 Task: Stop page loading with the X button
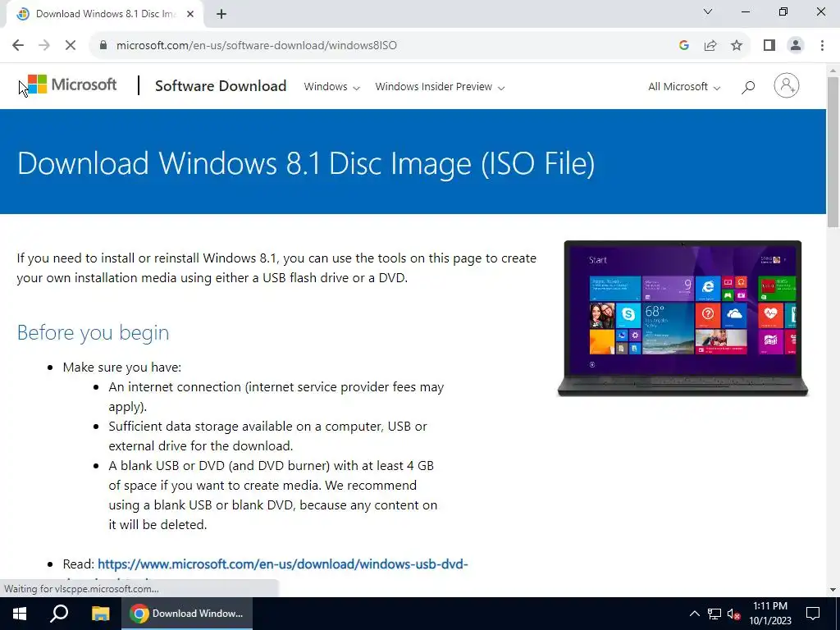71,45
